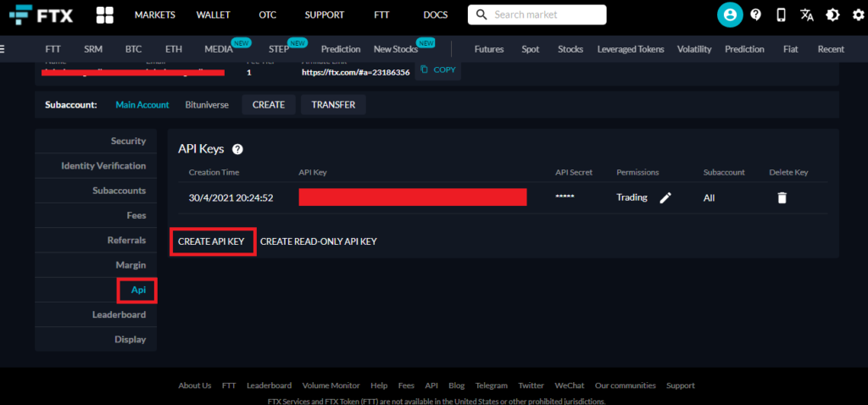
Task: Open Telegram footer link
Action: (x=491, y=386)
